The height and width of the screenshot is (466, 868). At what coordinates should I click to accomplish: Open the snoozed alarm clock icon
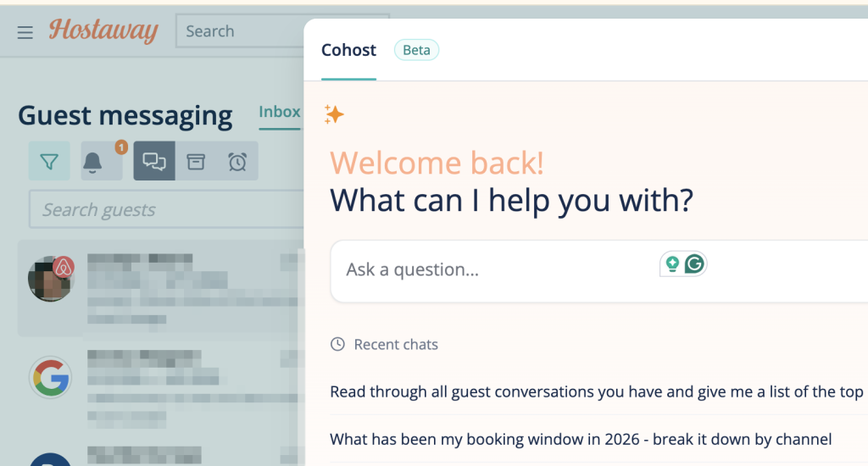237,161
